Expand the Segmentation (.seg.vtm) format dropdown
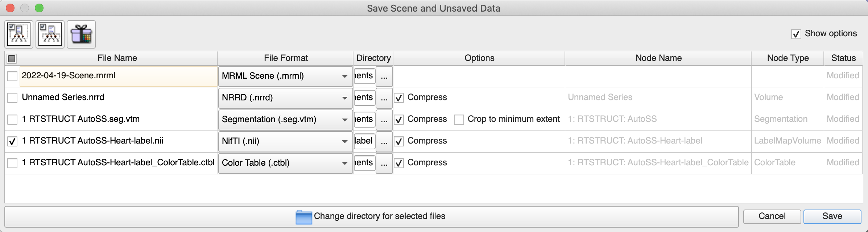Image resolution: width=868 pixels, height=232 pixels. [x=285, y=120]
